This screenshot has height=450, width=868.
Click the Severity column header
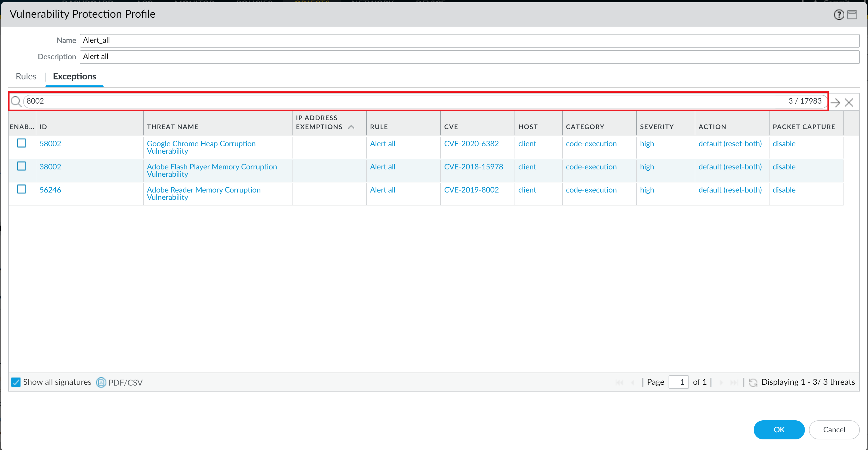click(x=656, y=127)
